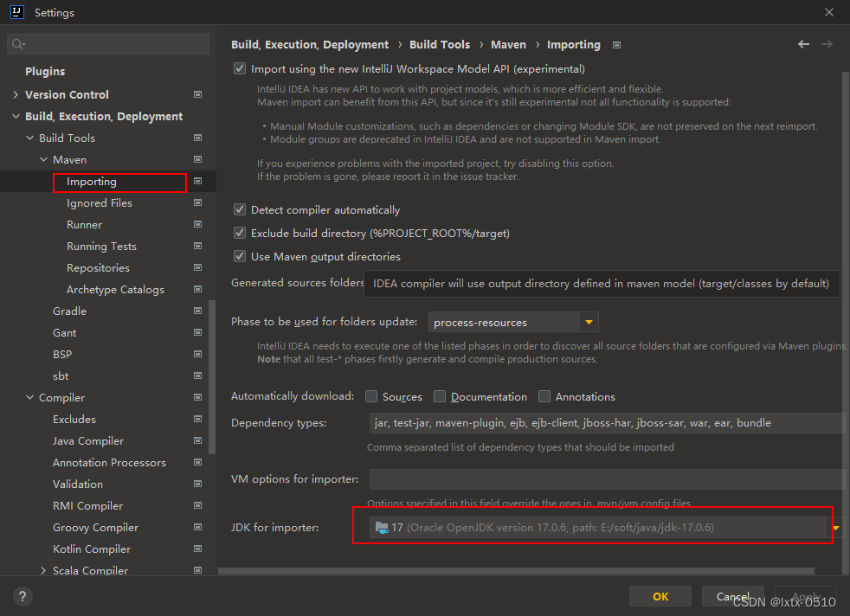The image size is (850, 616).
Task: Click the project-level icon next to Validation
Action: click(198, 484)
